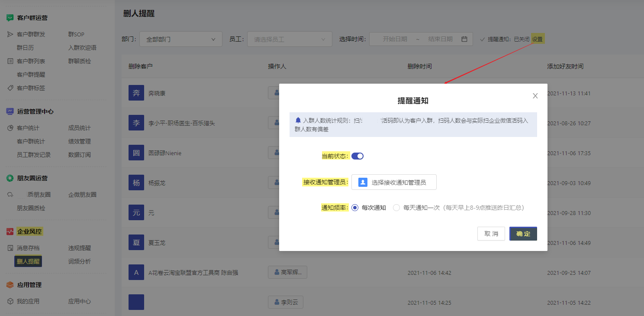Click avatar 圆 of 圆碌碌Nienie row

point(136,153)
